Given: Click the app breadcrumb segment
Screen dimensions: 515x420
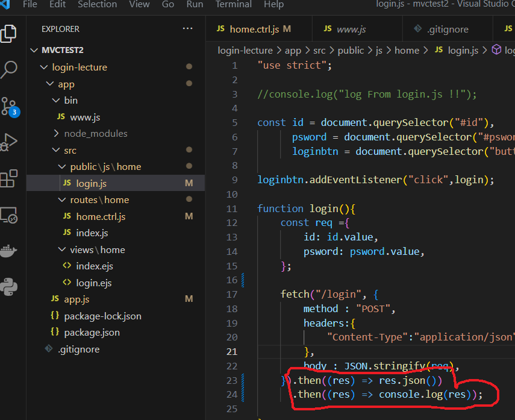Looking at the screenshot, I should [x=293, y=50].
